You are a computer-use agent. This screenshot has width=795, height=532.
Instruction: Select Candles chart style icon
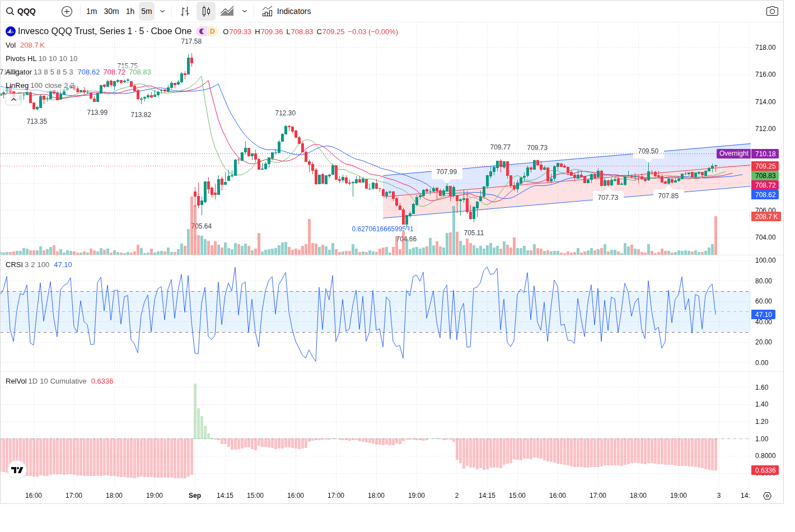pos(206,11)
